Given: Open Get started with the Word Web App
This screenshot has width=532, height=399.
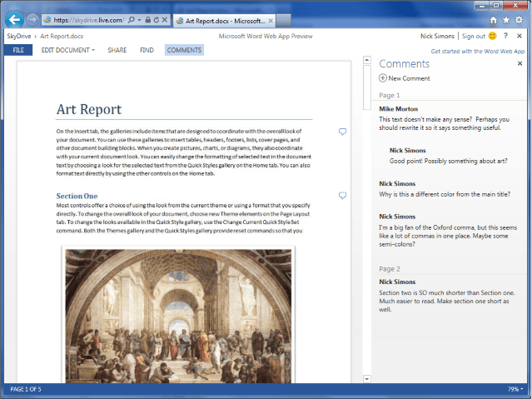Looking at the screenshot, I should pyautogui.click(x=477, y=52).
